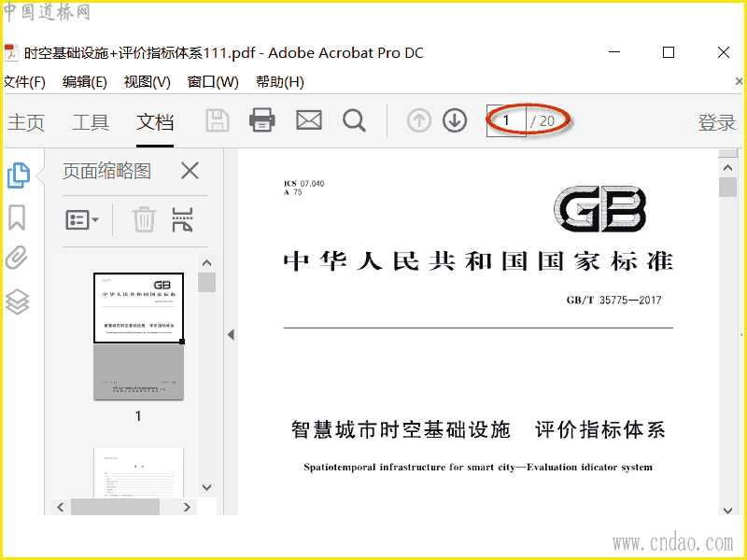Select page 1 thumbnail
Screen dimensions: 747x560
tap(138, 336)
